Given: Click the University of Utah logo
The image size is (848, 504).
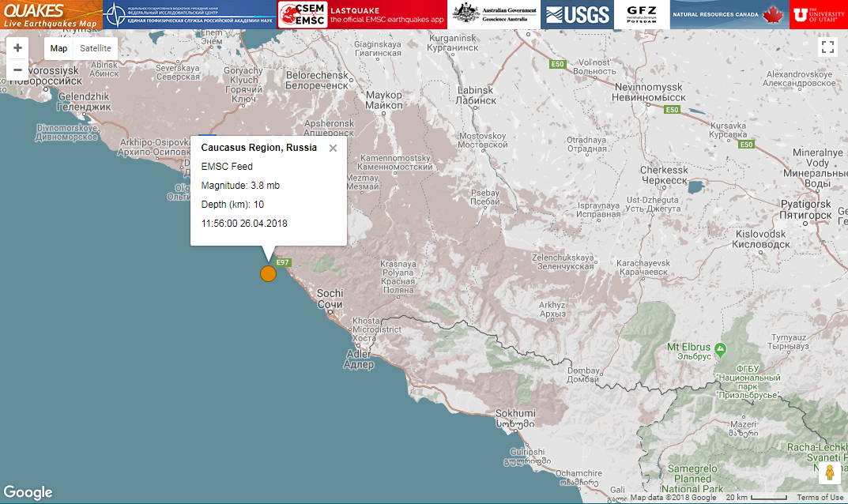Looking at the screenshot, I should coord(818,14).
